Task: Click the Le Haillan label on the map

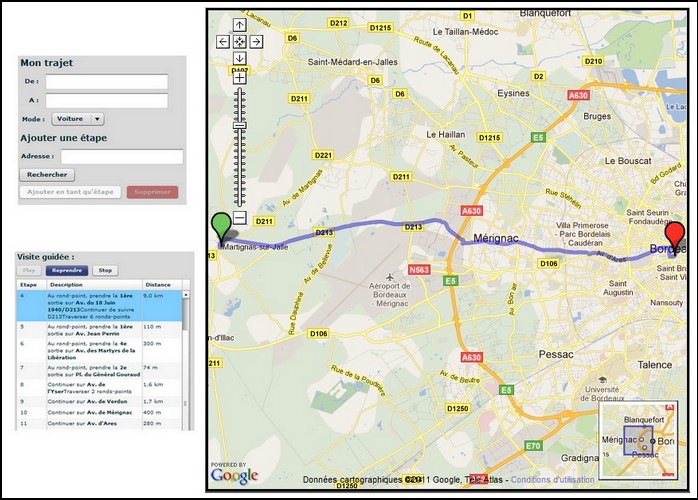Action: pos(446,134)
